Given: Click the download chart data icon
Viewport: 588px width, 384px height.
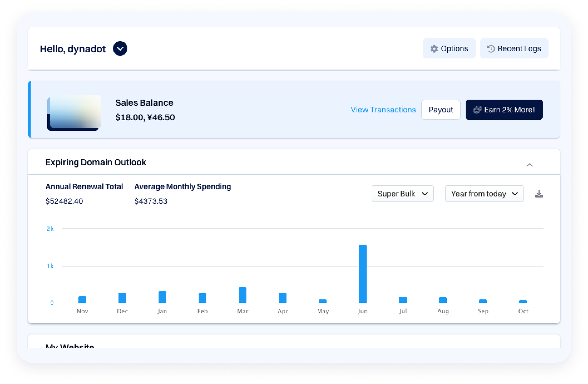Looking at the screenshot, I should 539,194.
